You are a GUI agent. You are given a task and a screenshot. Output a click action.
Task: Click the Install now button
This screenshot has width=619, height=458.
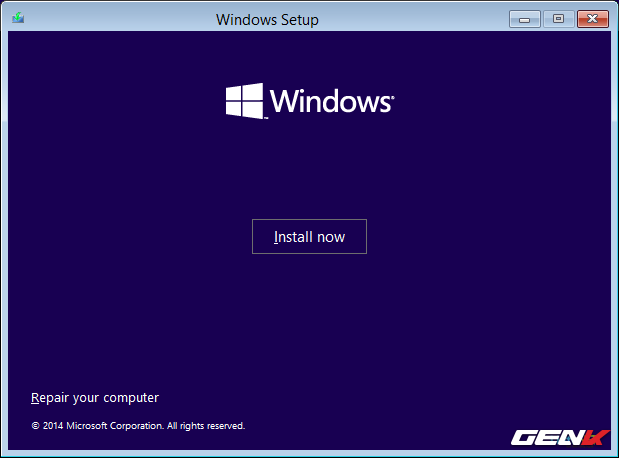[x=309, y=237]
